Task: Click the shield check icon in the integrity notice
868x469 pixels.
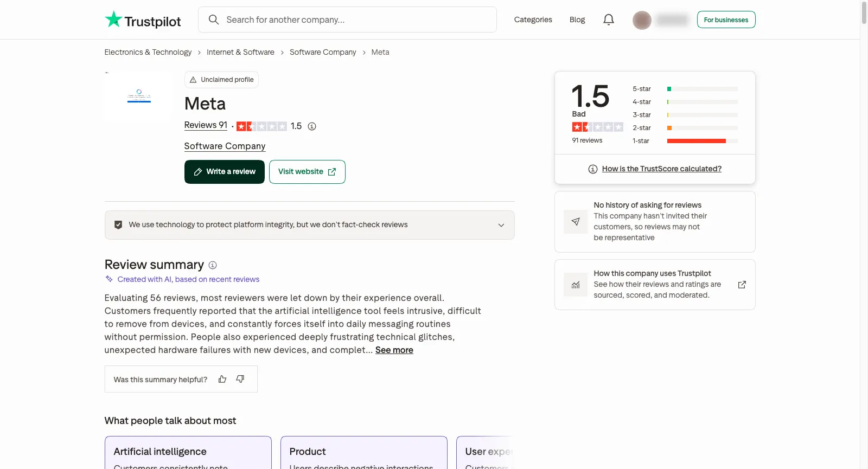Action: [x=118, y=224]
